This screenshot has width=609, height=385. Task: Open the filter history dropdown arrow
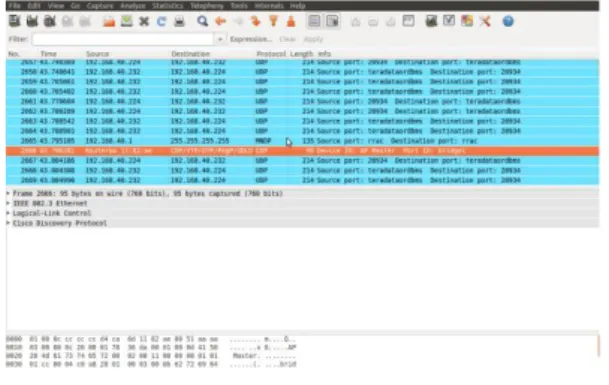[220, 39]
